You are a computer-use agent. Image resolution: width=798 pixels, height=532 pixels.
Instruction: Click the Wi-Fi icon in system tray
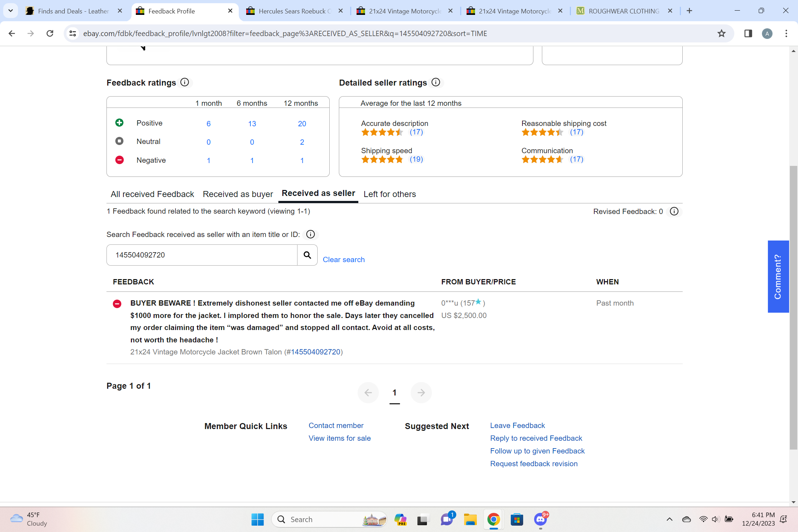[x=703, y=519]
